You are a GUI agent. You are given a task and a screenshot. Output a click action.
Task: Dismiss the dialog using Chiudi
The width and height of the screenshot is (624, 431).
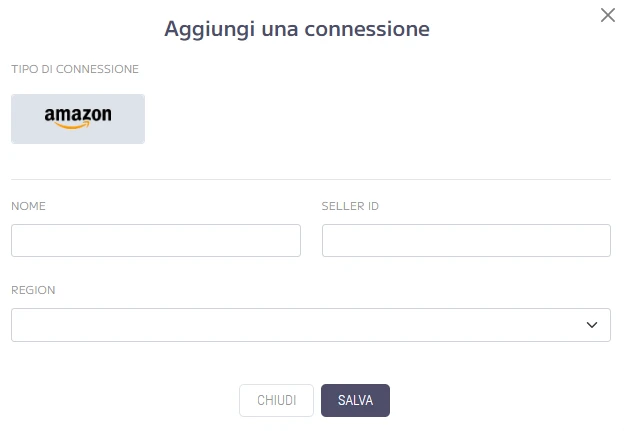coord(277,400)
